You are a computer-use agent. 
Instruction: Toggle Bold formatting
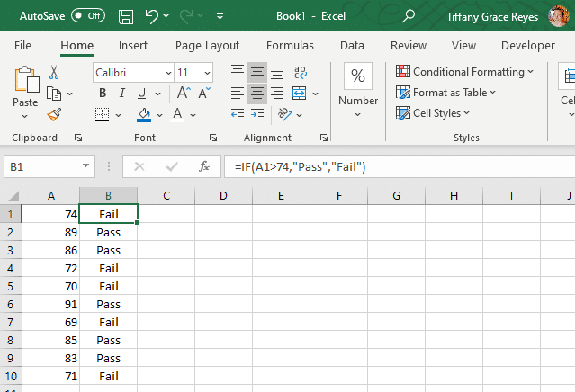103,93
